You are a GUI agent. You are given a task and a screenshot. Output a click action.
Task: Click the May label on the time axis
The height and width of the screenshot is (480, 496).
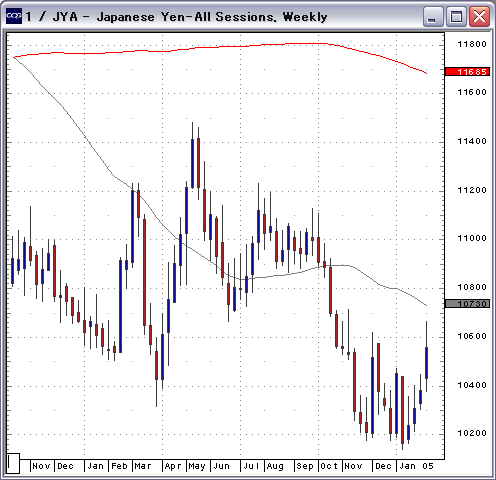(197, 466)
